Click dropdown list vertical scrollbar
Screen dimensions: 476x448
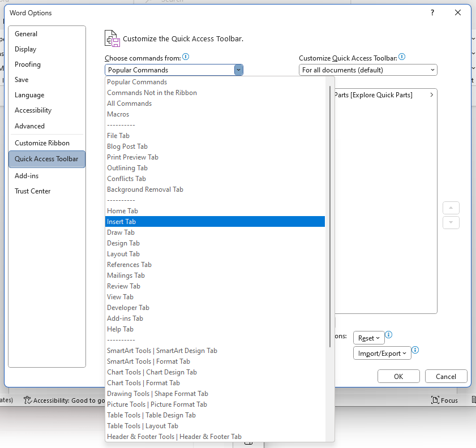click(329, 217)
